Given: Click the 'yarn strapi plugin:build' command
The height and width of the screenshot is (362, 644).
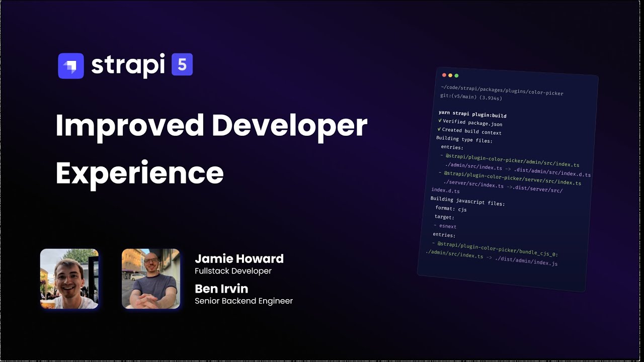Looking at the screenshot, I should click(x=472, y=114).
